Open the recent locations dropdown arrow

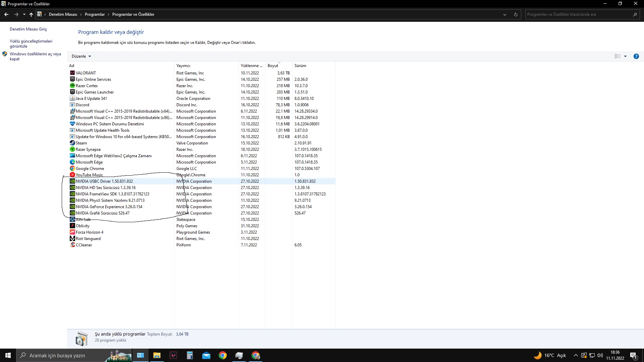coord(24,14)
